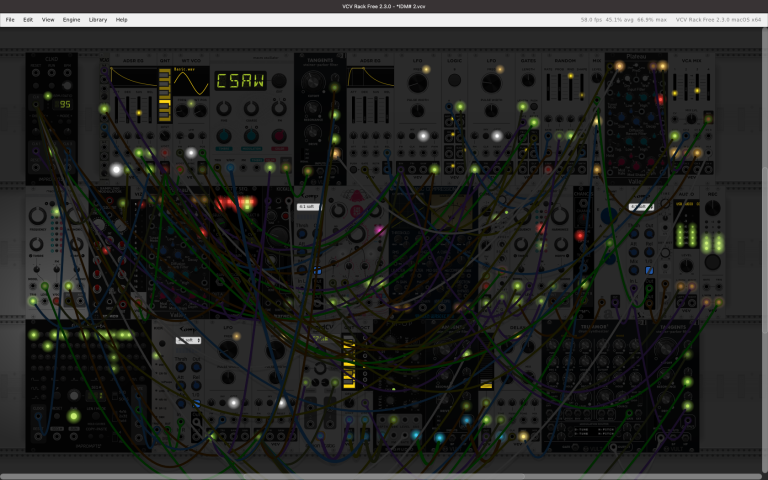This screenshot has width=768, height=480.
Task: Click the AUDIO module LEVEL knob
Action: point(686,266)
